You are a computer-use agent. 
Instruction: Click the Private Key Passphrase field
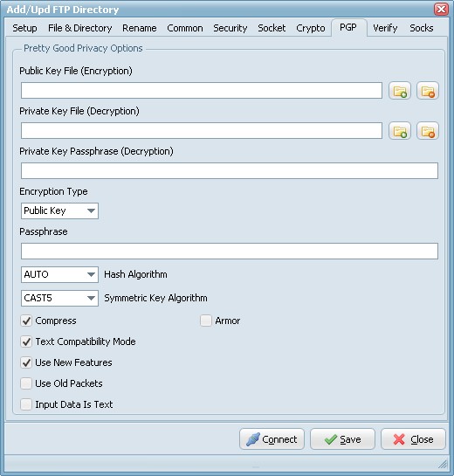230,170
